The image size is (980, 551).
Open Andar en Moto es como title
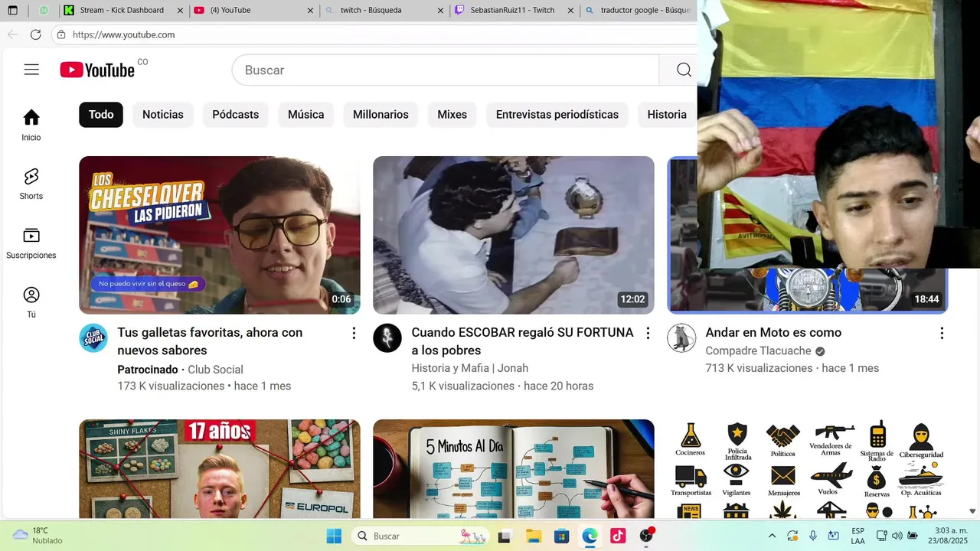(773, 333)
